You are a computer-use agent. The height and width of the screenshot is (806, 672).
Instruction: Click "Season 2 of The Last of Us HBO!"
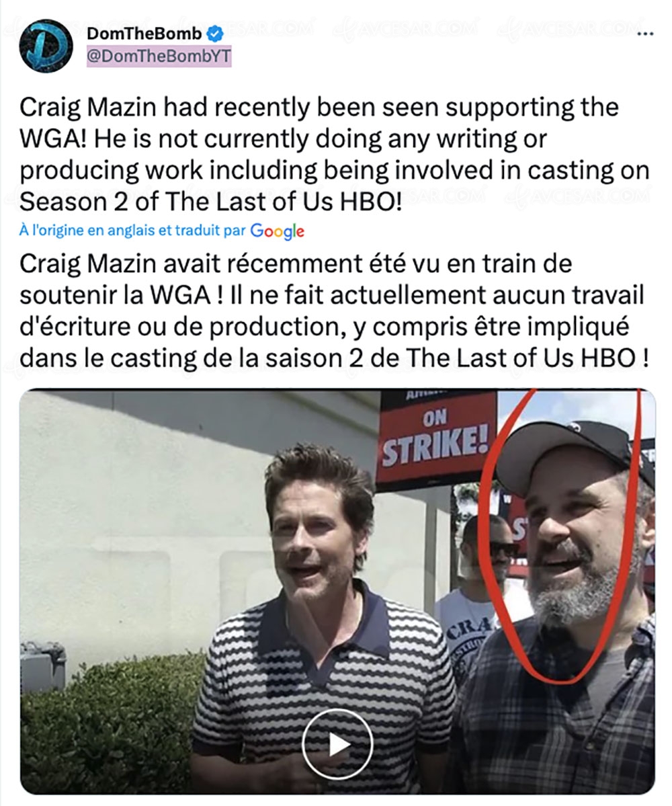[210, 202]
